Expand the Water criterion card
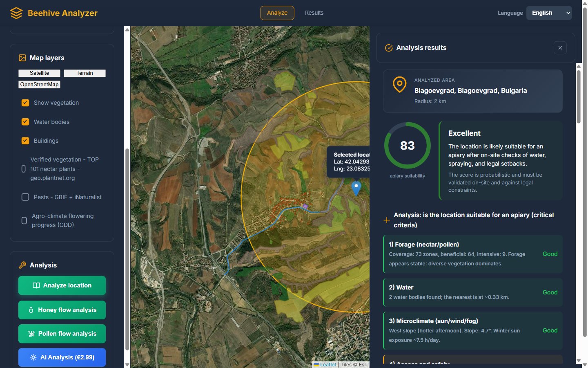Viewport: 588px width, 368px height. [x=473, y=292]
